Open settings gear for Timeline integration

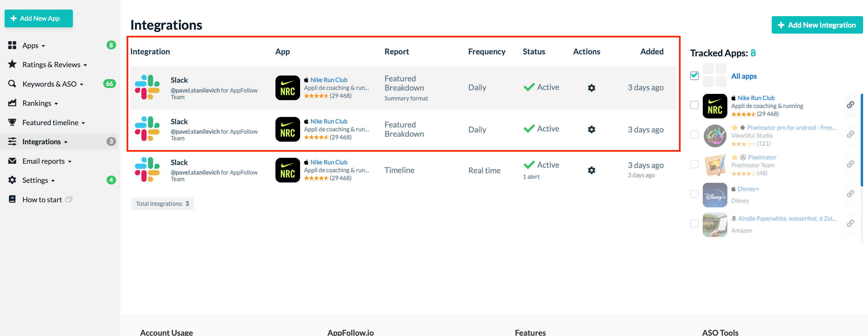pos(591,170)
